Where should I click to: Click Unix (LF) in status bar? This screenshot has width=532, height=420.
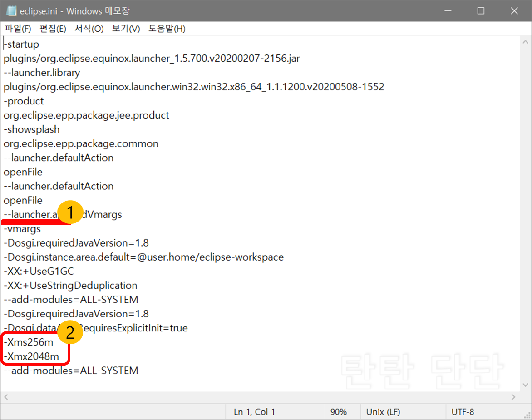pyautogui.click(x=383, y=412)
